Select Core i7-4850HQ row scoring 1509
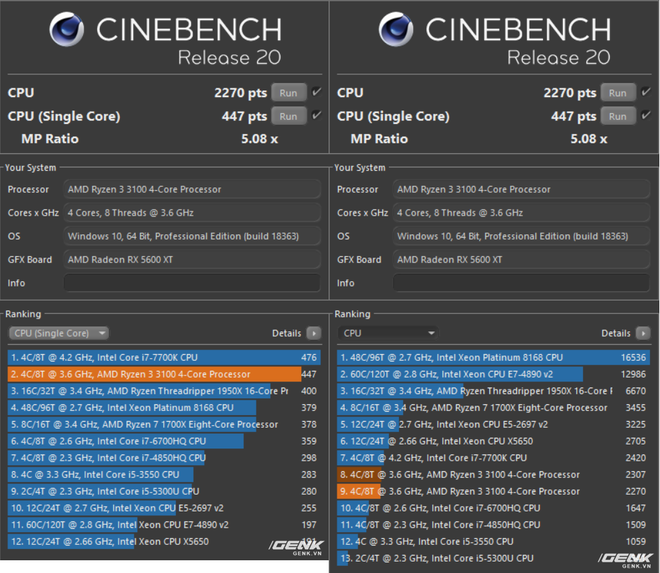This screenshot has height=573, width=660. click(x=493, y=525)
